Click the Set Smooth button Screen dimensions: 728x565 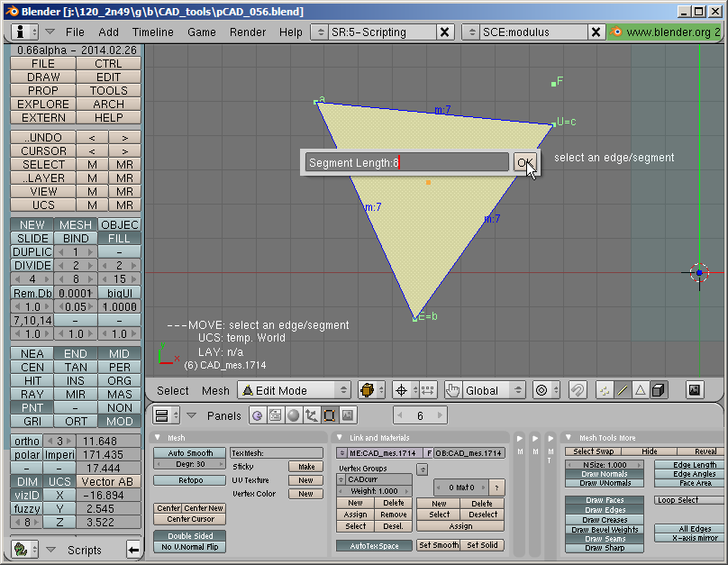click(x=439, y=545)
